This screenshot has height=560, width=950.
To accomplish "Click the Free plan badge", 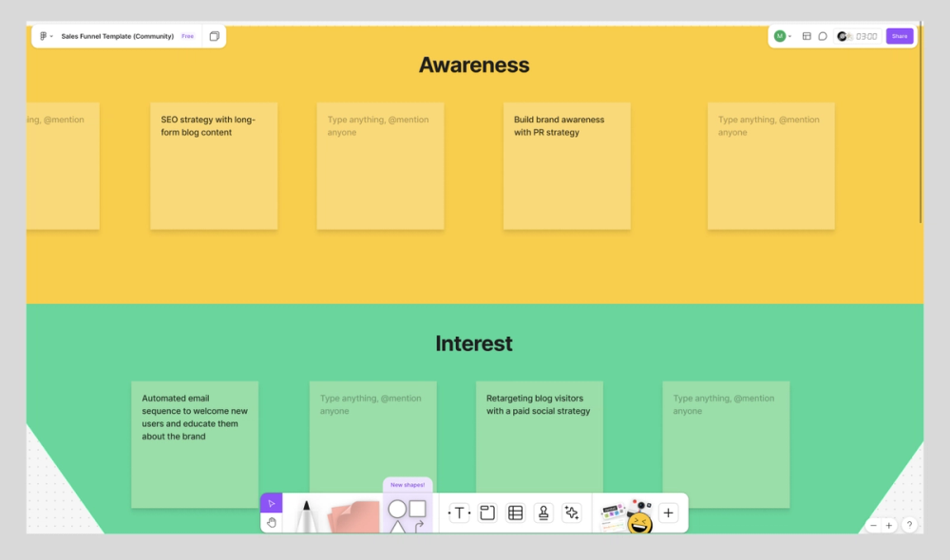I will (187, 36).
